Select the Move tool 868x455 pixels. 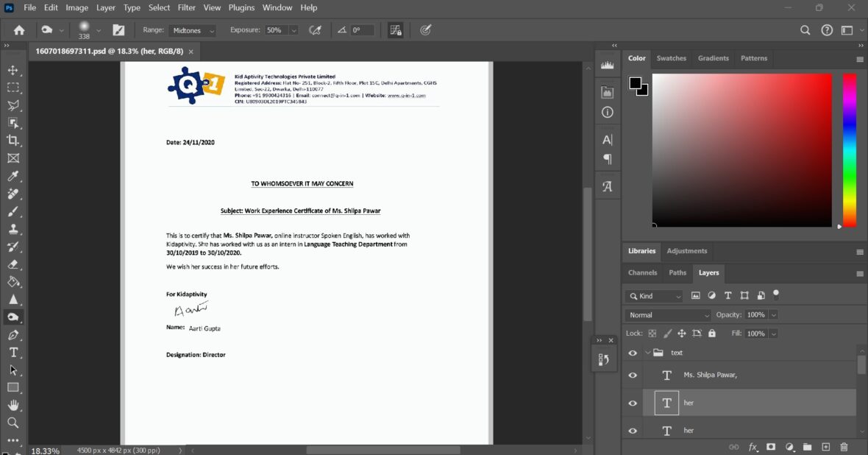tap(13, 70)
